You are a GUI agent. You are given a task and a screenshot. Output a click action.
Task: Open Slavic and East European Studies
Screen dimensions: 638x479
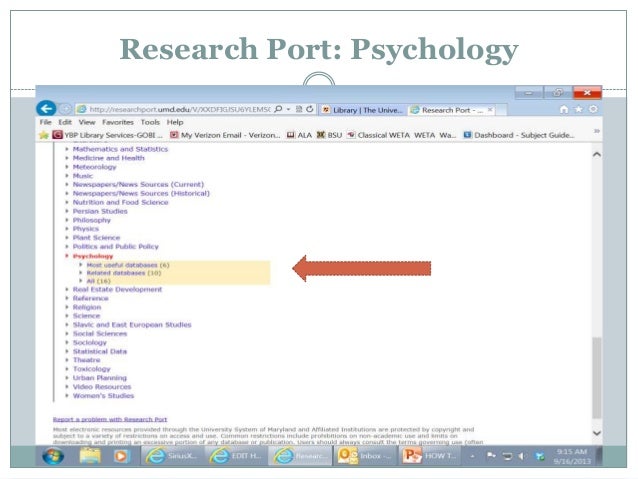click(x=132, y=325)
